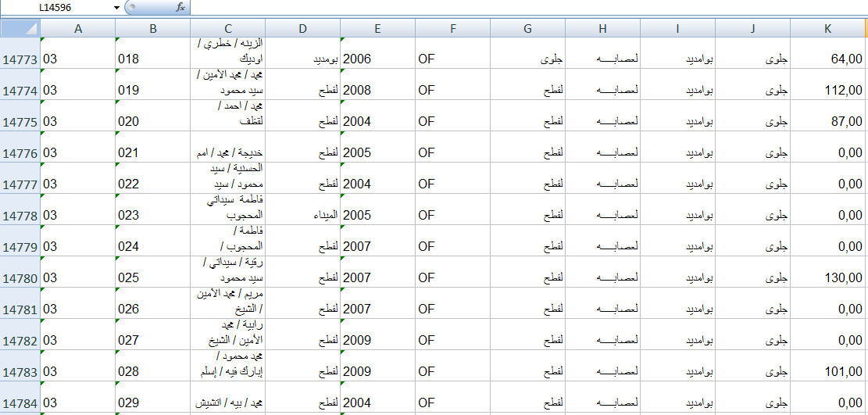
Task: Click the Name Box showing L14596
Action: [x=55, y=7]
